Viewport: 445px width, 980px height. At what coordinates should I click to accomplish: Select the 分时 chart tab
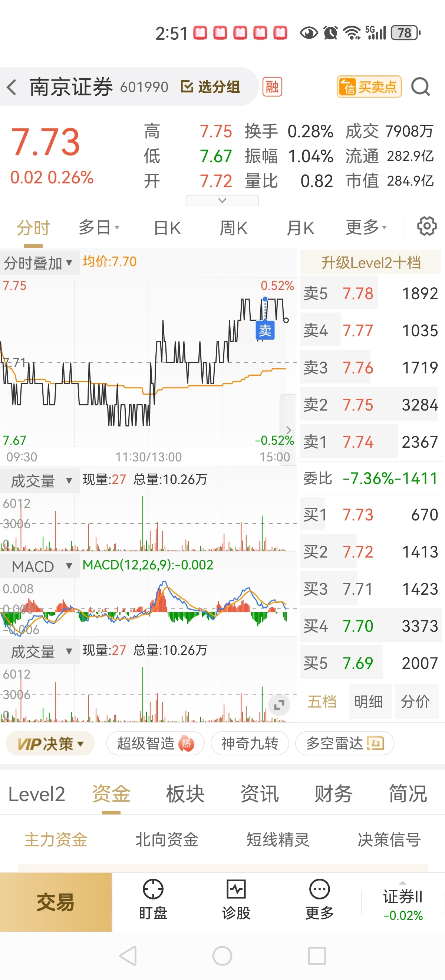33,228
